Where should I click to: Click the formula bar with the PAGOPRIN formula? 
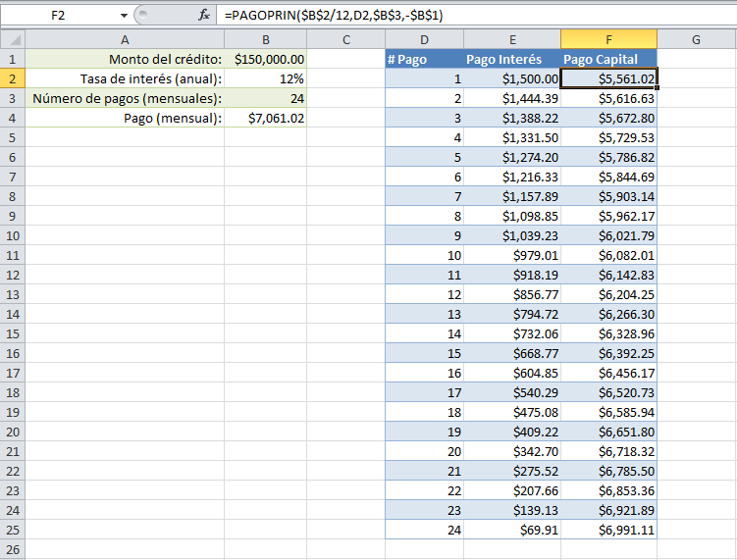coord(471,16)
